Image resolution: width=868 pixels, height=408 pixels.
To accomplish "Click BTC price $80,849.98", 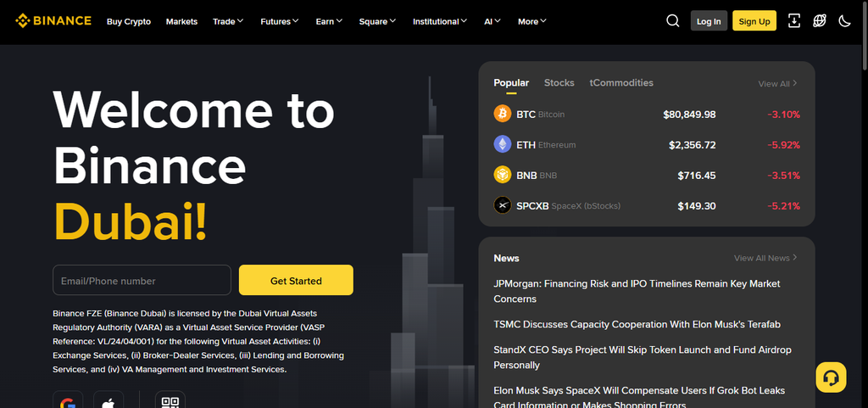I will click(689, 115).
